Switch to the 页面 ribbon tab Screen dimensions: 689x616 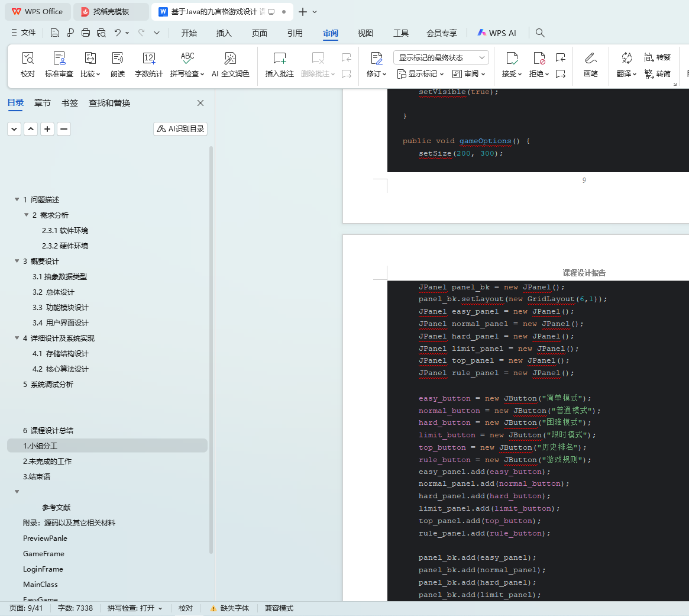click(259, 33)
